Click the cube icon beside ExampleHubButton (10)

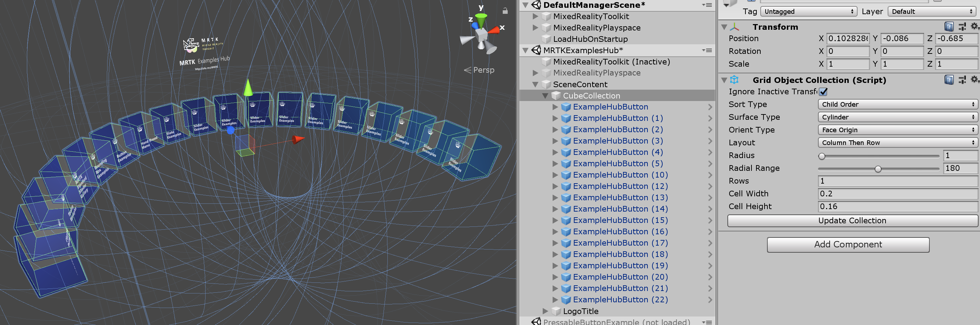point(566,175)
